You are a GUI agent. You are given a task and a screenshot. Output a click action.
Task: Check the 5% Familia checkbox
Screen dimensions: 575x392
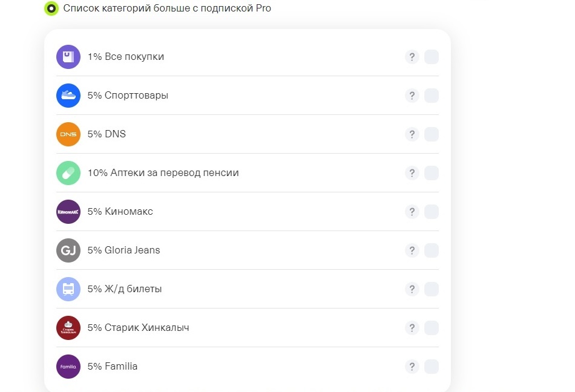[432, 367]
